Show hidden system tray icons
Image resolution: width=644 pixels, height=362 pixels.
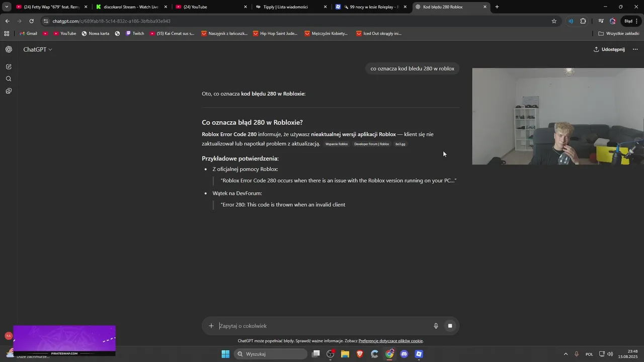[x=566, y=354]
